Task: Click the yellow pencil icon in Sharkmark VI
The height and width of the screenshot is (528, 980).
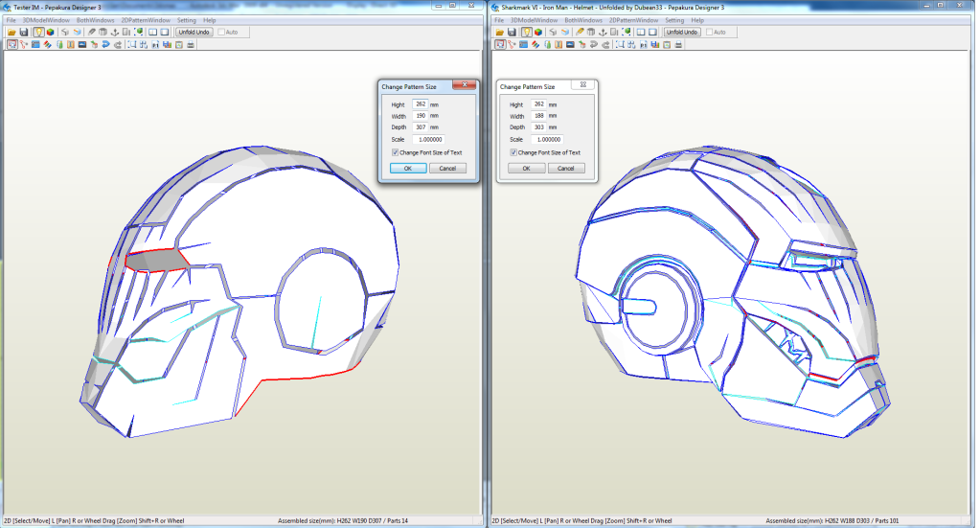Action: point(580,32)
